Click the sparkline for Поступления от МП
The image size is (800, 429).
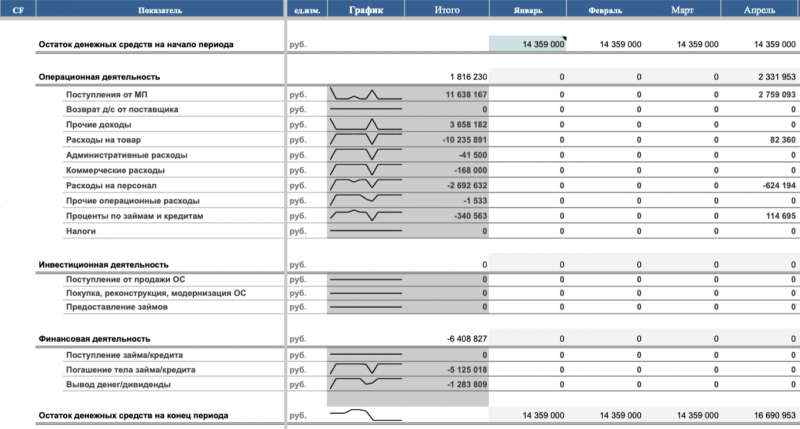366,94
